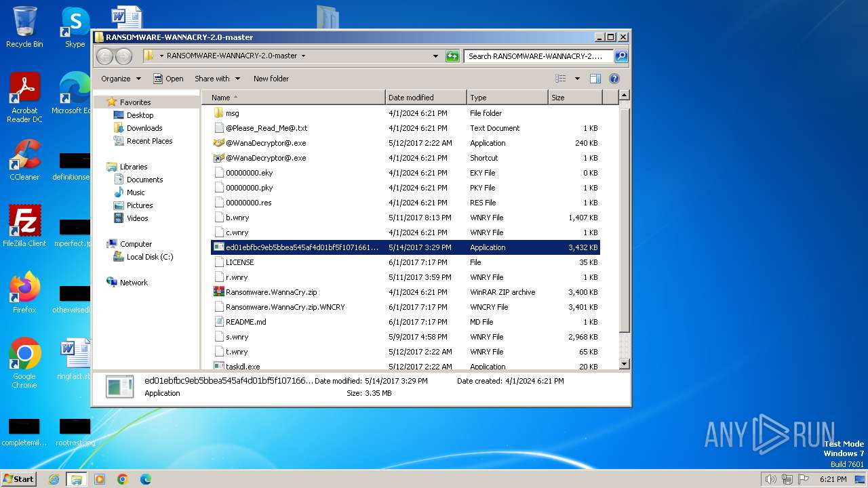Click the New folder button
The height and width of the screenshot is (488, 868).
tap(271, 79)
